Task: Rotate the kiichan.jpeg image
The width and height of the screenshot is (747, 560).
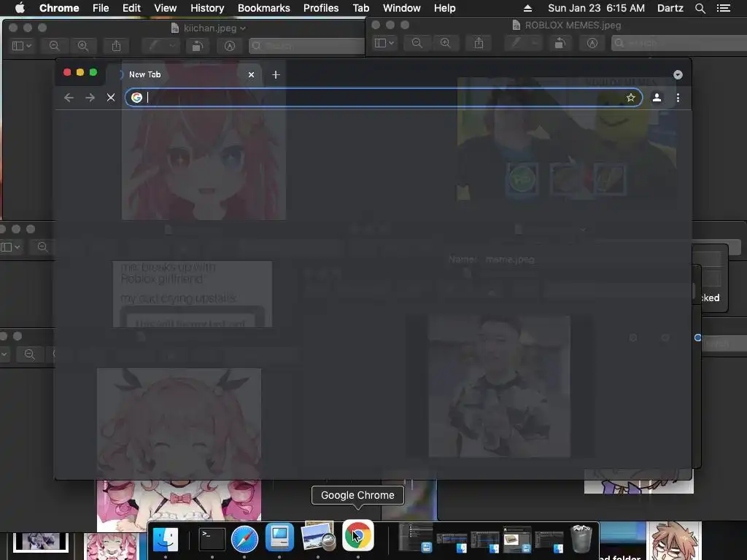Action: pyautogui.click(x=198, y=46)
